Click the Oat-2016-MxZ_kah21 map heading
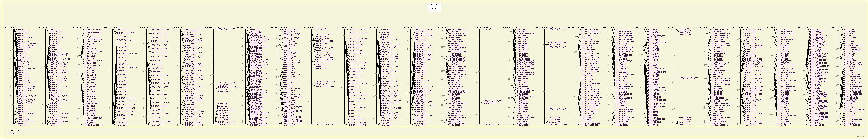Screen dimensions: 868x139 point(545,27)
